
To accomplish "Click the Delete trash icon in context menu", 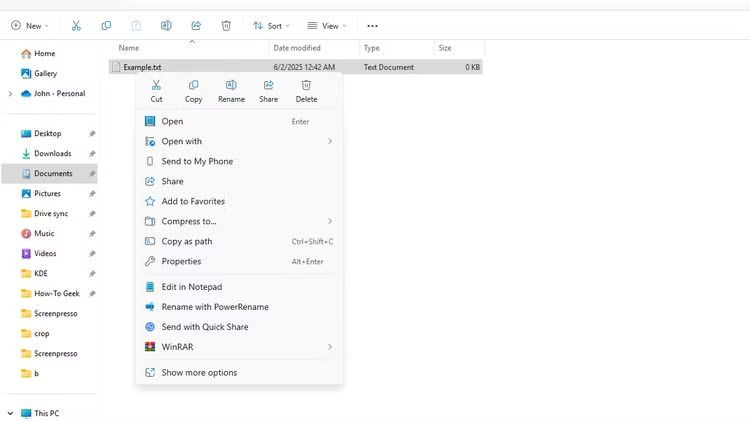I will [x=306, y=86].
